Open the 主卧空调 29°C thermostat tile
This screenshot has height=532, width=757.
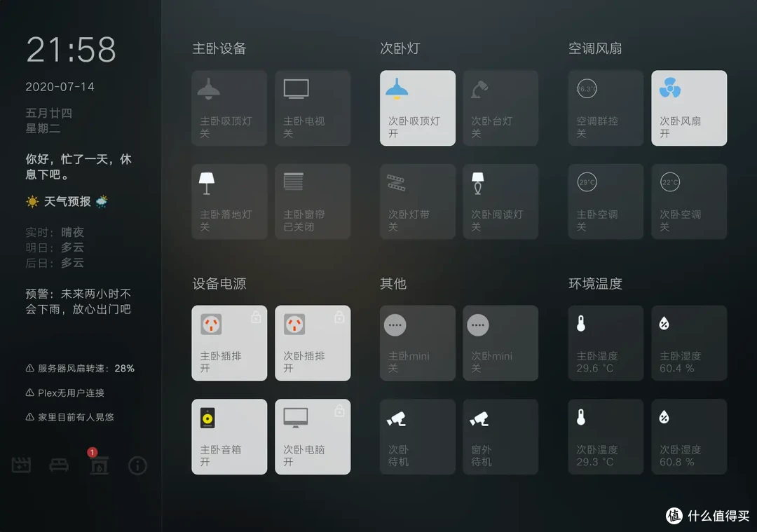tap(606, 201)
